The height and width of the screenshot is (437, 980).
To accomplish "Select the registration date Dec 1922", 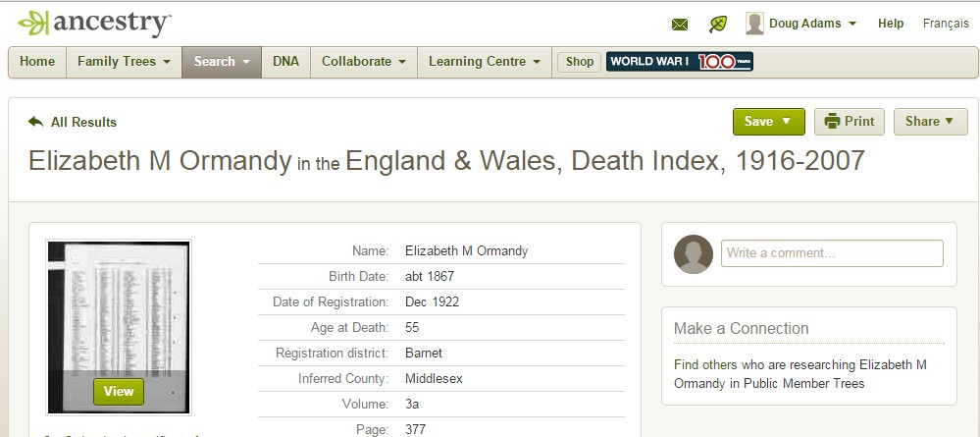I will point(432,301).
